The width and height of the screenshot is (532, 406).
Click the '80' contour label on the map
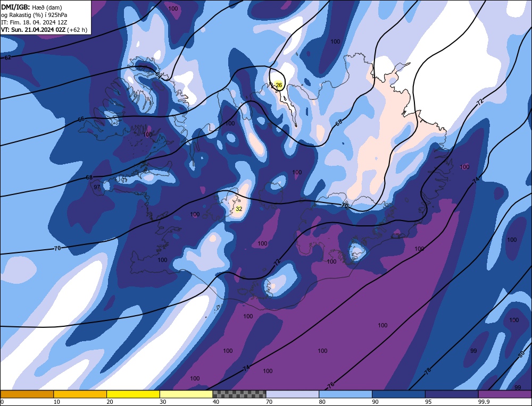click(x=522, y=355)
